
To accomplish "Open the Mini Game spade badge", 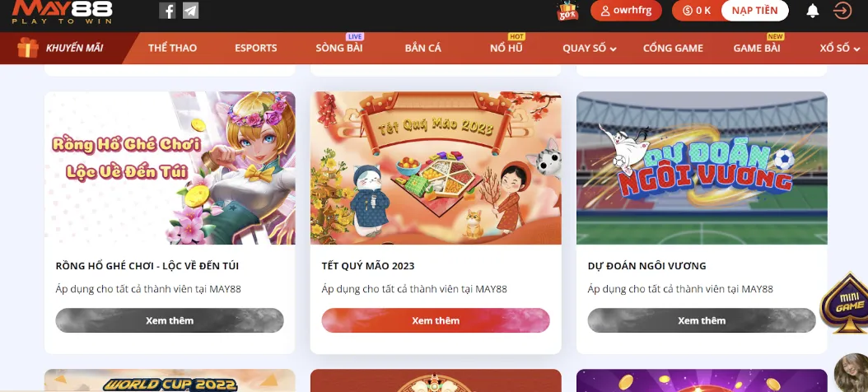I will 846,302.
